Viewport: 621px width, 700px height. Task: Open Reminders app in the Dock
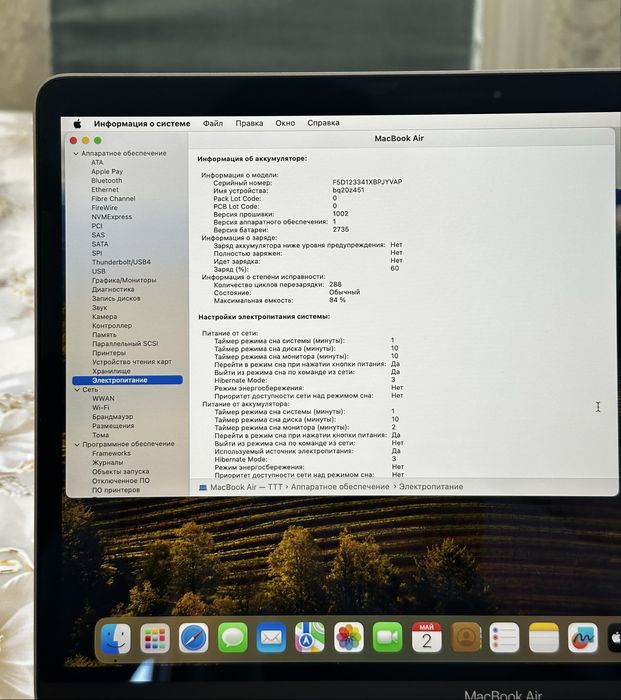(x=504, y=638)
